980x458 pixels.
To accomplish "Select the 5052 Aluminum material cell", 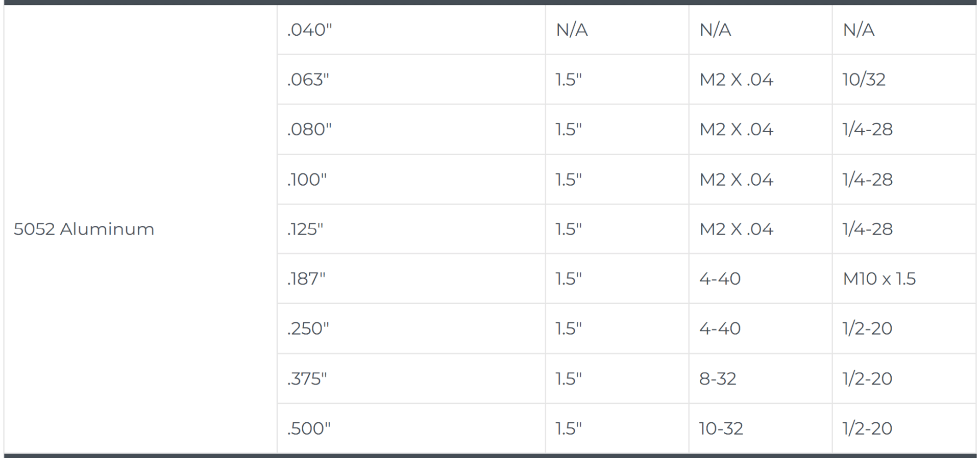I will point(140,229).
